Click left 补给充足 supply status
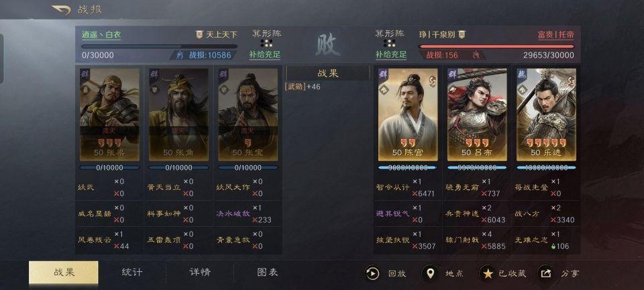Screen dimensions: 644x290 click(x=264, y=54)
